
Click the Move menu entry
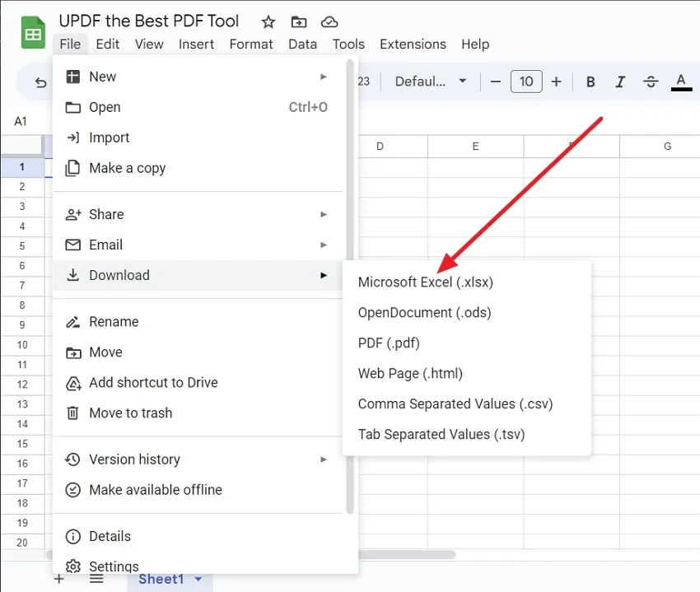tap(198, 352)
